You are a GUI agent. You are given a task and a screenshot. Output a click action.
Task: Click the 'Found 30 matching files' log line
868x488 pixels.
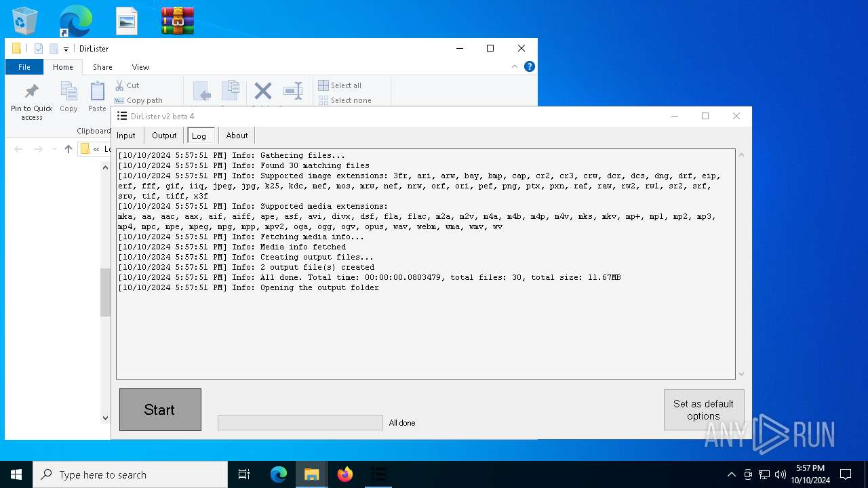click(244, 165)
